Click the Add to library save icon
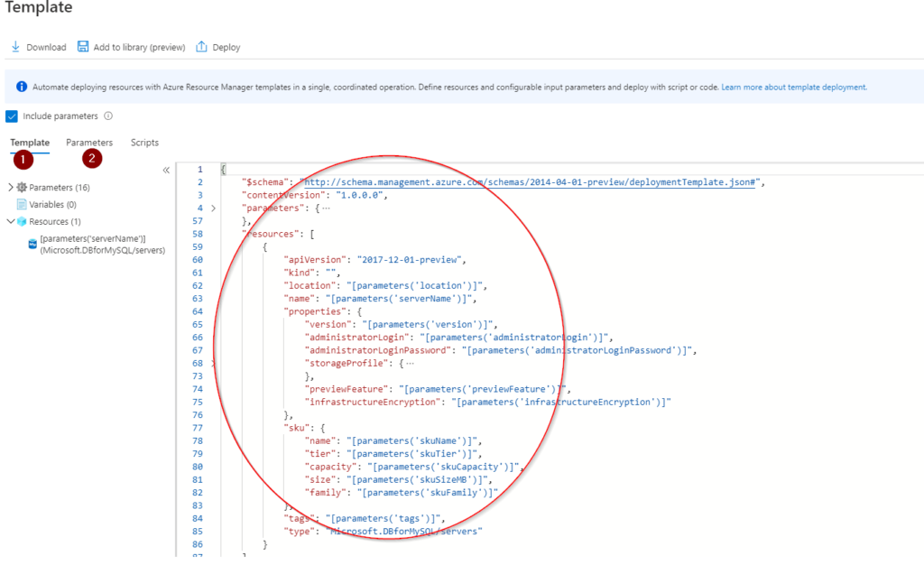The image size is (924, 565). point(83,47)
